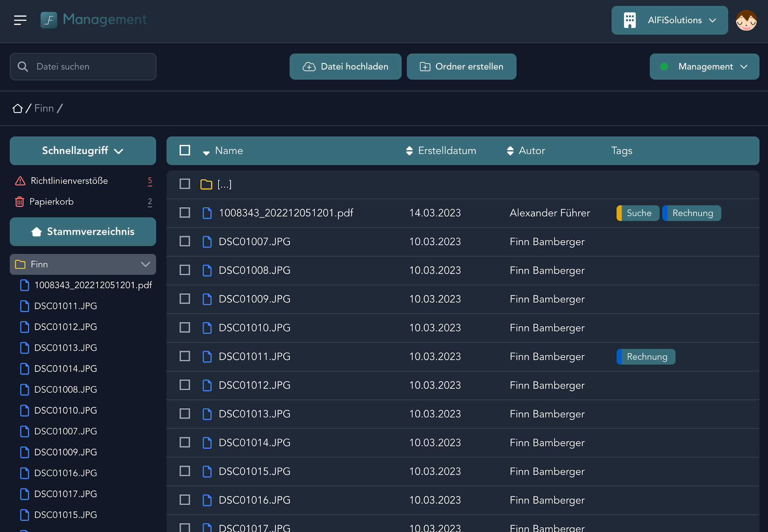Select checkbox for 1008343_202212051201.pdf row

click(x=185, y=213)
